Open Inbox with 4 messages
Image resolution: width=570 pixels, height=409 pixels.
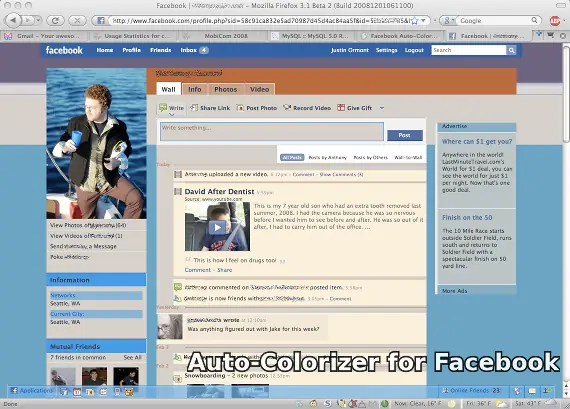coord(194,50)
